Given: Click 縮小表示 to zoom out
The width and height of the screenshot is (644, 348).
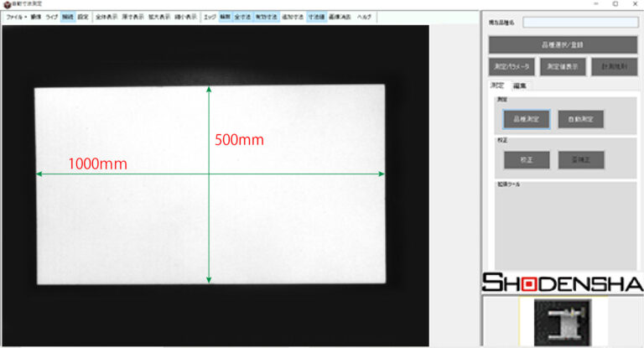Looking at the screenshot, I should coord(185,17).
